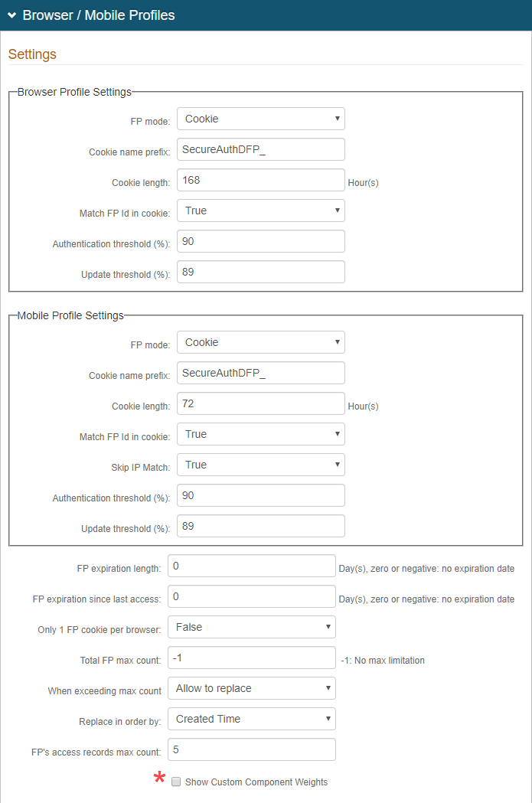Open Only 1 FP cookie per browser dropdown

251,627
